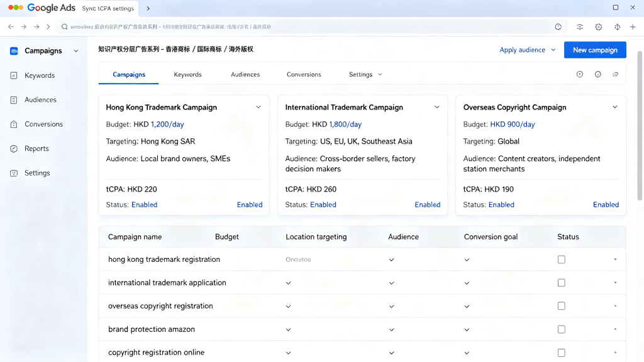Click the Budget column header
Viewport: 644px width, 362px height.
[x=226, y=237]
